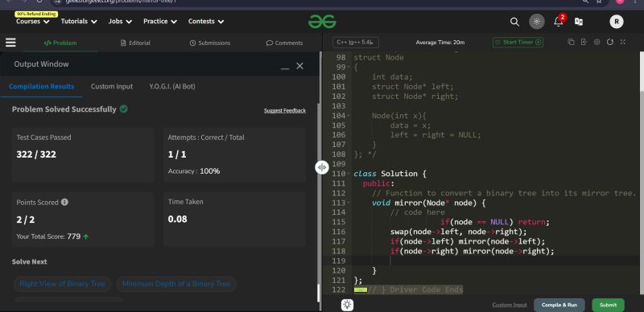
Task: Reset code with the refresh icon
Action: point(610,42)
